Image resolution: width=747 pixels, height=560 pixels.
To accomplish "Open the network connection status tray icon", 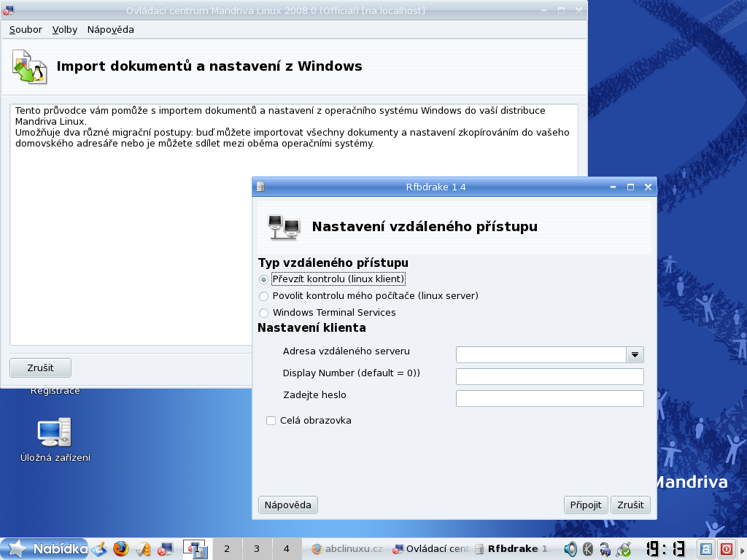I will [623, 549].
